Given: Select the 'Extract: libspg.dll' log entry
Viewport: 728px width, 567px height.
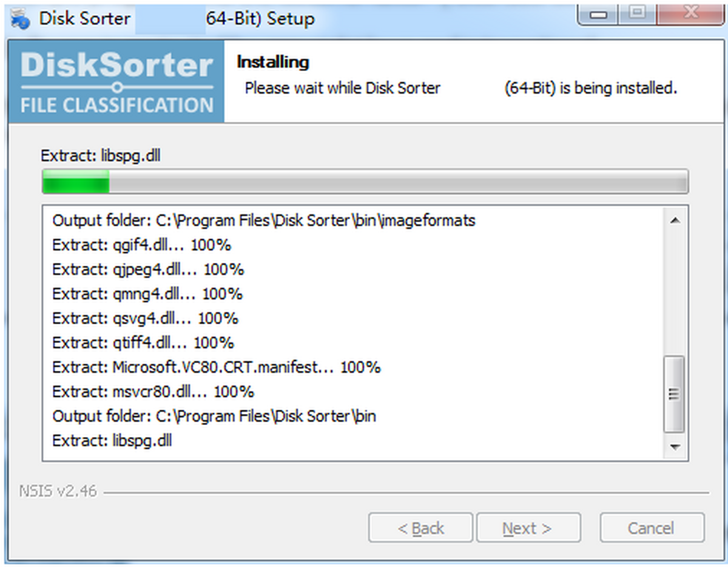Looking at the screenshot, I should pos(112,441).
